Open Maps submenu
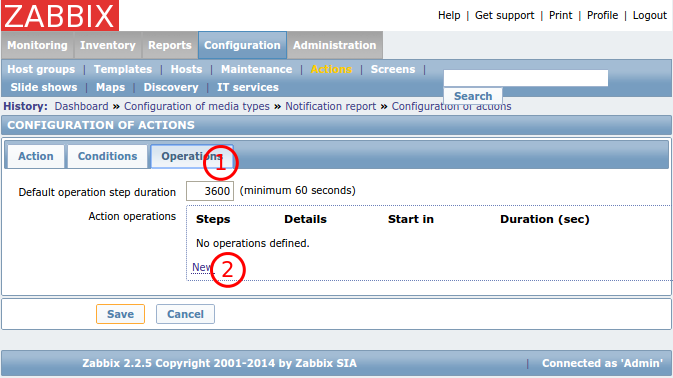This screenshot has width=673, height=378. [x=110, y=87]
